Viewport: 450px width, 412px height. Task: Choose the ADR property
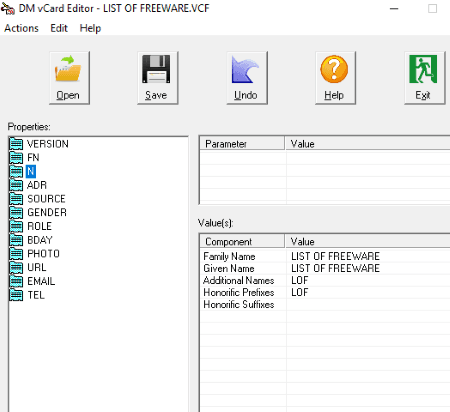37,185
